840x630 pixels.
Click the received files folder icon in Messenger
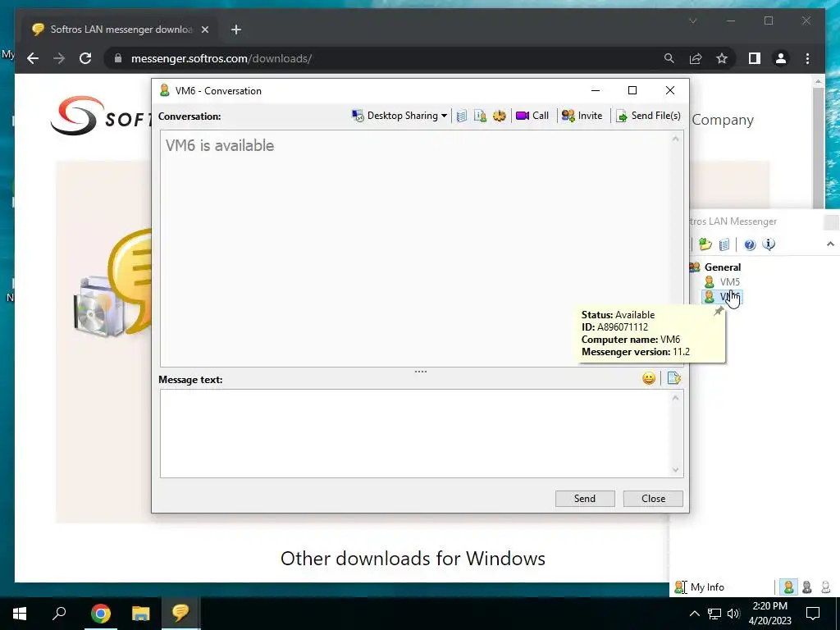click(x=705, y=244)
